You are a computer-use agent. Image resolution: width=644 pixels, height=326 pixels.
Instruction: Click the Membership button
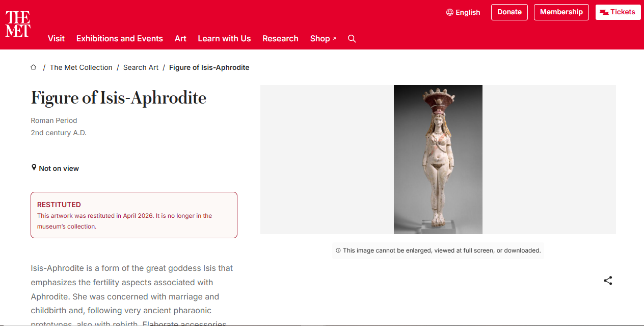point(561,12)
